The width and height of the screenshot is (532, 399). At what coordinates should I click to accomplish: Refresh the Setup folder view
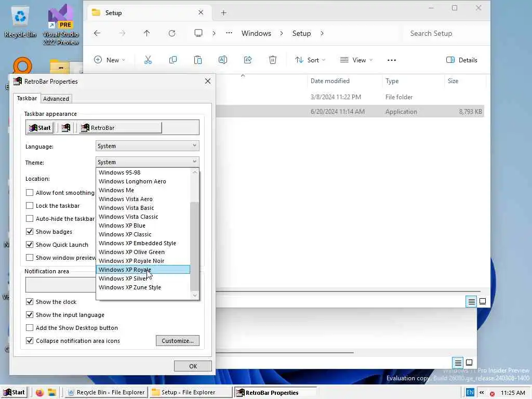(172, 33)
